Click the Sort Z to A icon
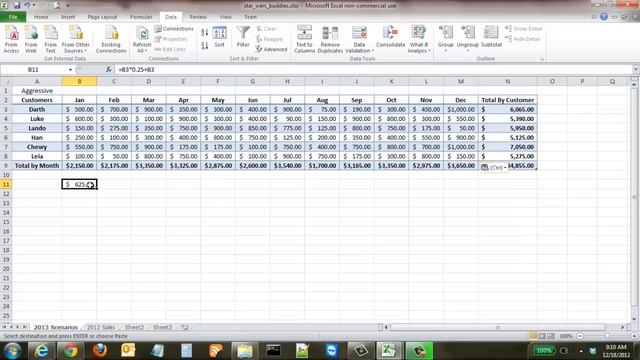Image resolution: width=640 pixels, height=360 pixels. pyautogui.click(x=204, y=45)
